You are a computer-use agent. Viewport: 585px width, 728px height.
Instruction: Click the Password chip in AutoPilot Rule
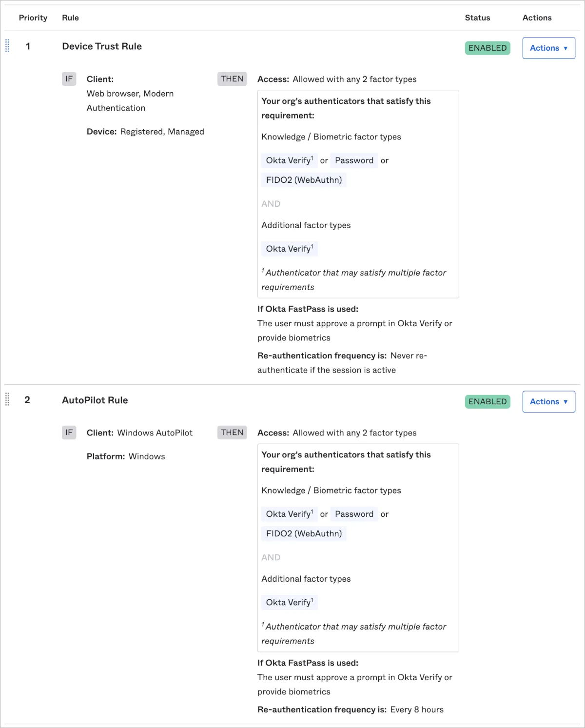coord(354,514)
